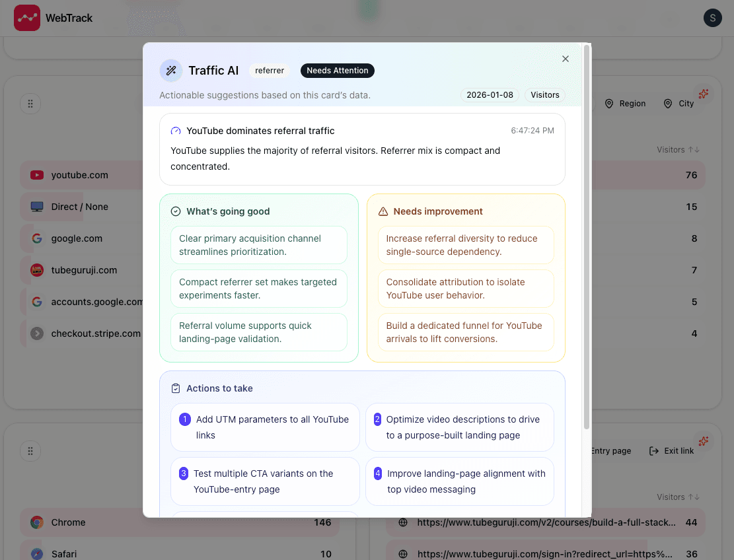Viewport: 734px width, 560px height.
Task: Select the Exit link tab
Action: (x=672, y=451)
